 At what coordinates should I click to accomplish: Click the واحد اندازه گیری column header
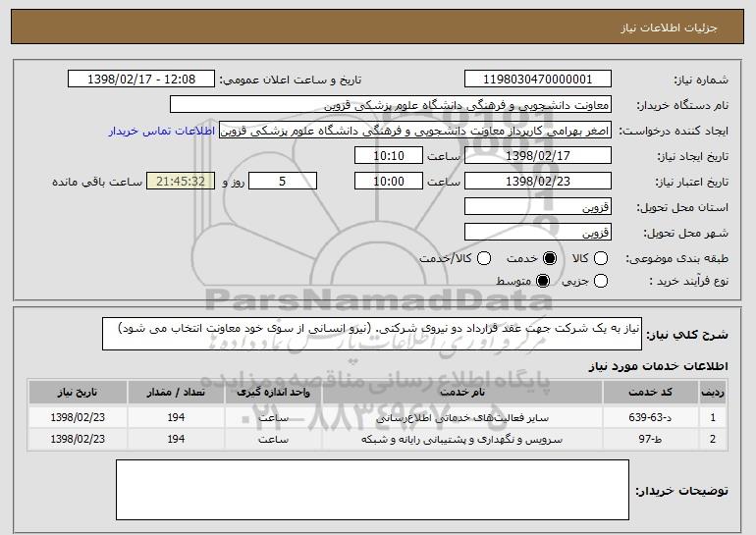[273, 393]
